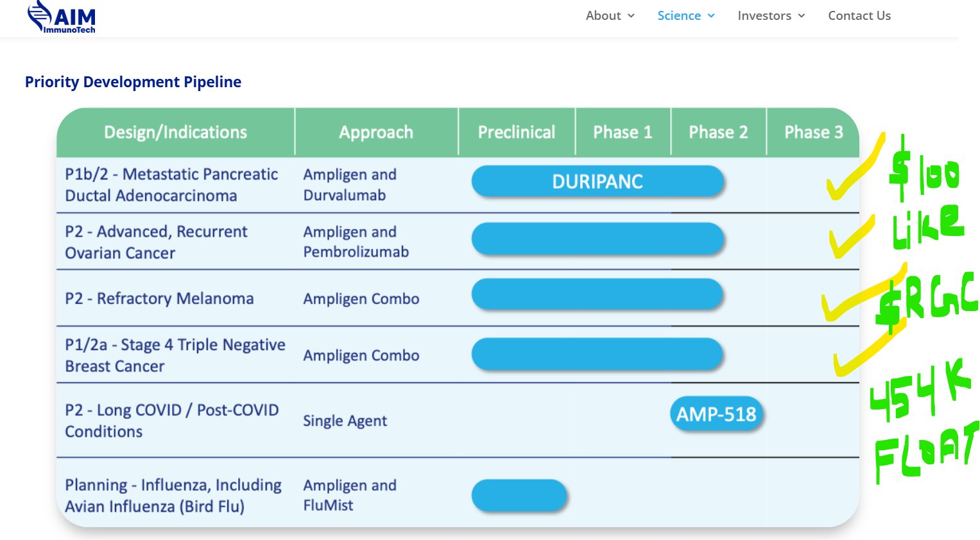Go to the Contact Us page
This screenshot has height=540, width=980.
[859, 15]
